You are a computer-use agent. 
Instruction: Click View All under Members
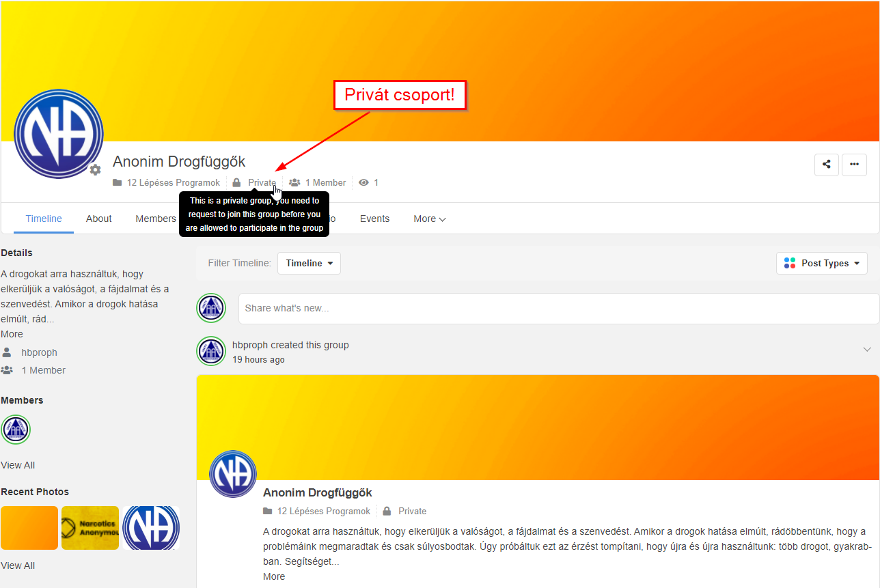(x=18, y=465)
